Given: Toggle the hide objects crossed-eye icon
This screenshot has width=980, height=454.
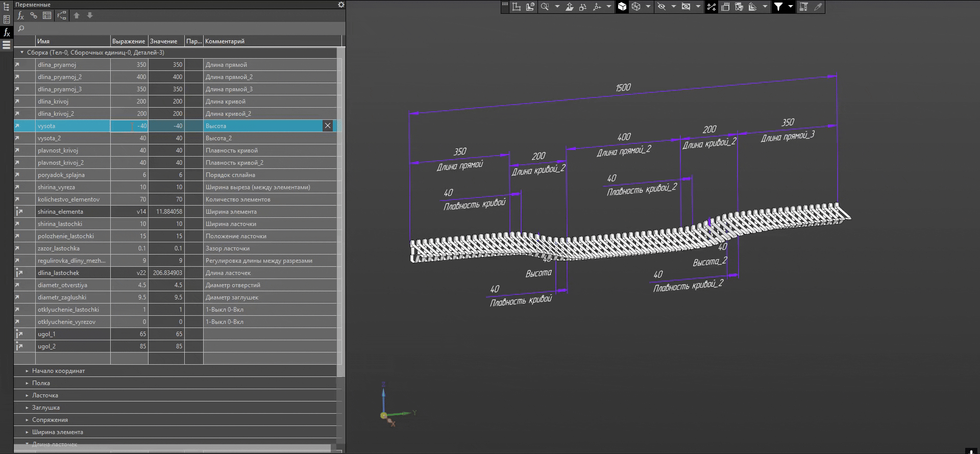Looking at the screenshot, I should 661,7.
